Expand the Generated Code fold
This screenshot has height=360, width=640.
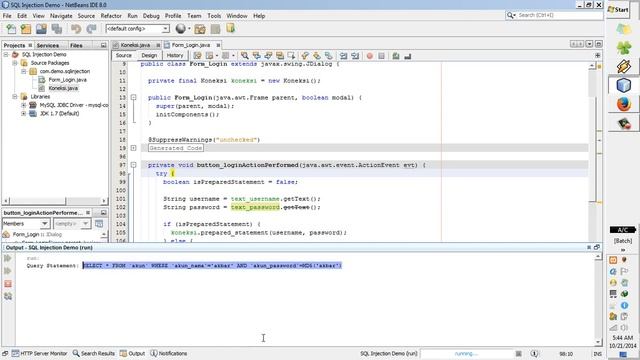(x=133, y=148)
